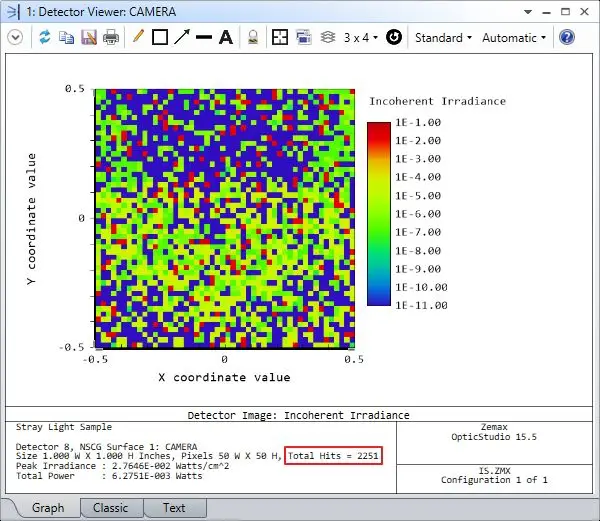Toggle the window Lock icon
The height and width of the screenshot is (521, 600).
[x=254, y=37]
